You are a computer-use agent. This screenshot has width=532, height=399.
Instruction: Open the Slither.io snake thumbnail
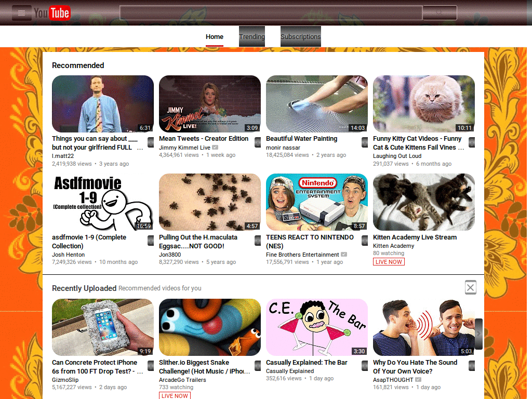coord(210,327)
